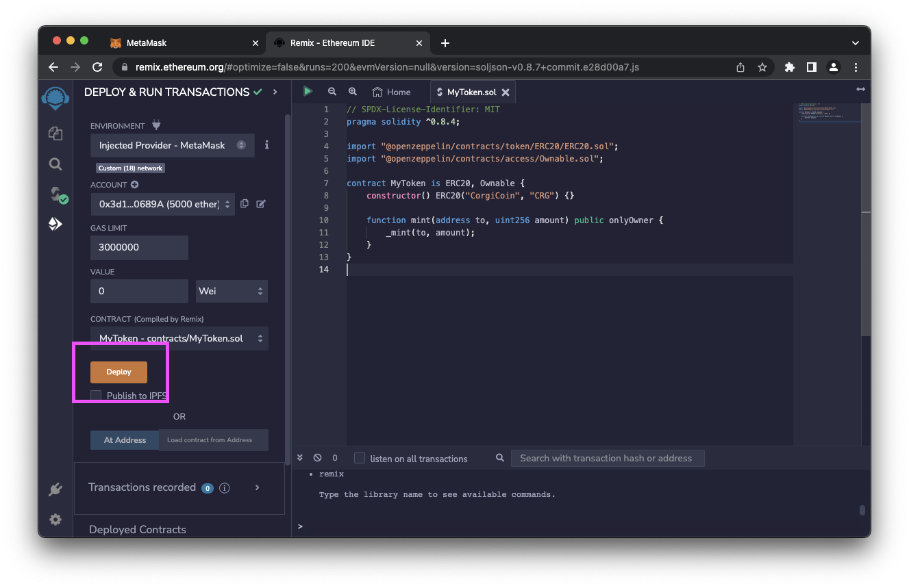The height and width of the screenshot is (588, 909).
Task: Enable listen on all transactions checkbox
Action: [360, 458]
